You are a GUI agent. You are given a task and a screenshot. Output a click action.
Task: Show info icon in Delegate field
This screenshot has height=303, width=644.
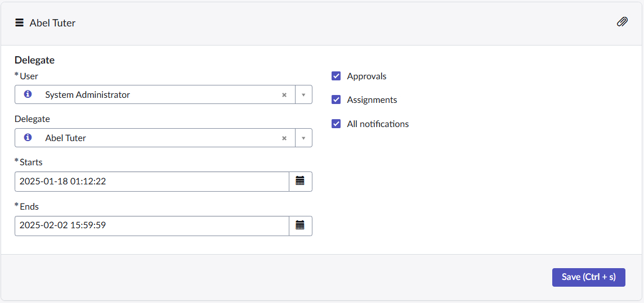click(28, 138)
